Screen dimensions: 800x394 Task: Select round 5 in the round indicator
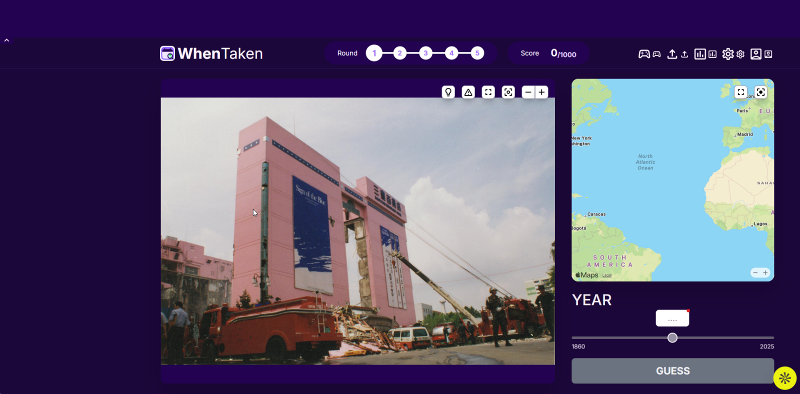477,53
